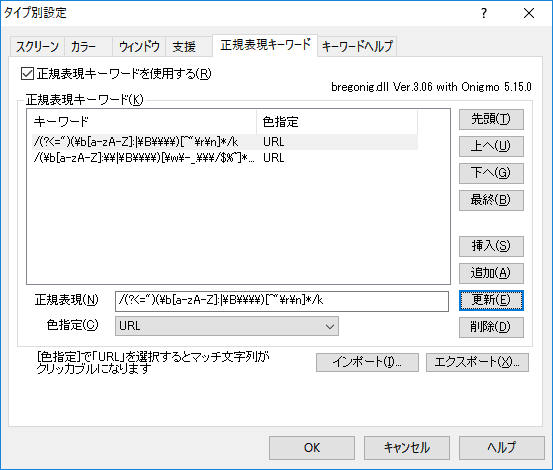
Task: Click into the 正規表現(N) input field
Action: [282, 301]
